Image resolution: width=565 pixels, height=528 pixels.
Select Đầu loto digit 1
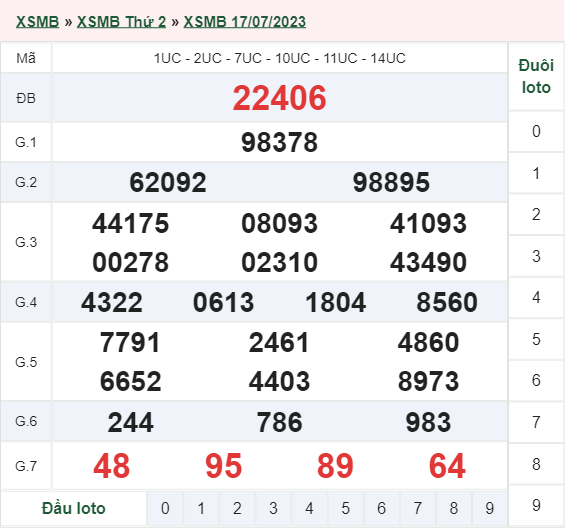pos(201,508)
